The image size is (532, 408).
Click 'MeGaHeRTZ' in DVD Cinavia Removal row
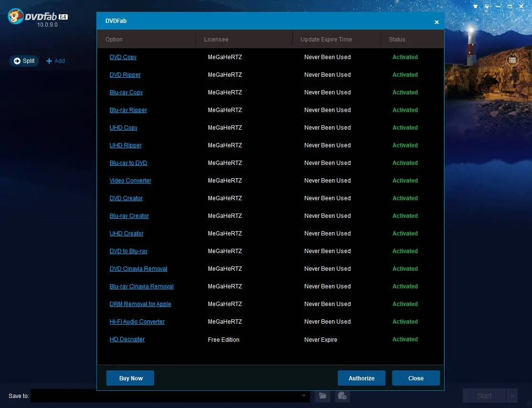click(x=225, y=268)
